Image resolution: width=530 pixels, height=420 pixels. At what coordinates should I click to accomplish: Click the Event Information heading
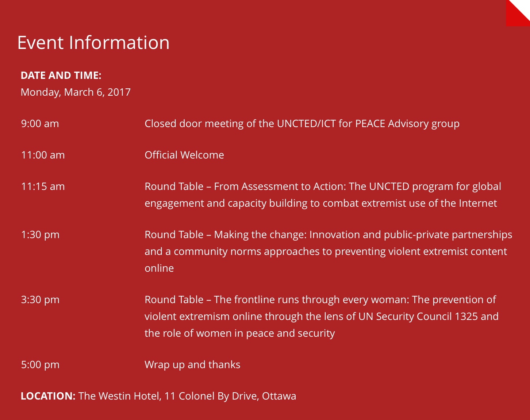pos(93,43)
